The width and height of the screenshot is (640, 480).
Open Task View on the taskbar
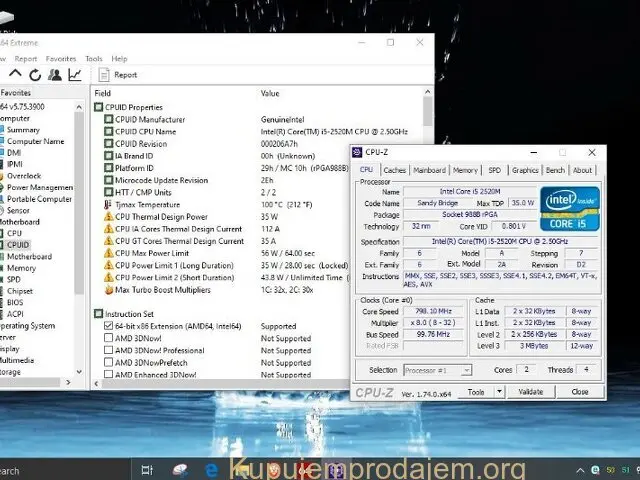click(147, 469)
